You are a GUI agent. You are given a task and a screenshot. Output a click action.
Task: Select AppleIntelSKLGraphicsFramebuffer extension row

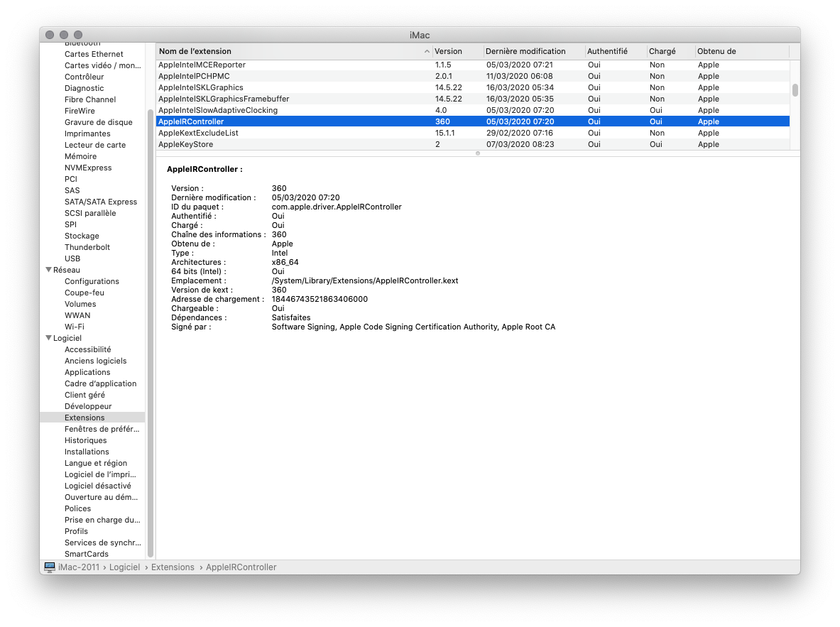tap(472, 99)
